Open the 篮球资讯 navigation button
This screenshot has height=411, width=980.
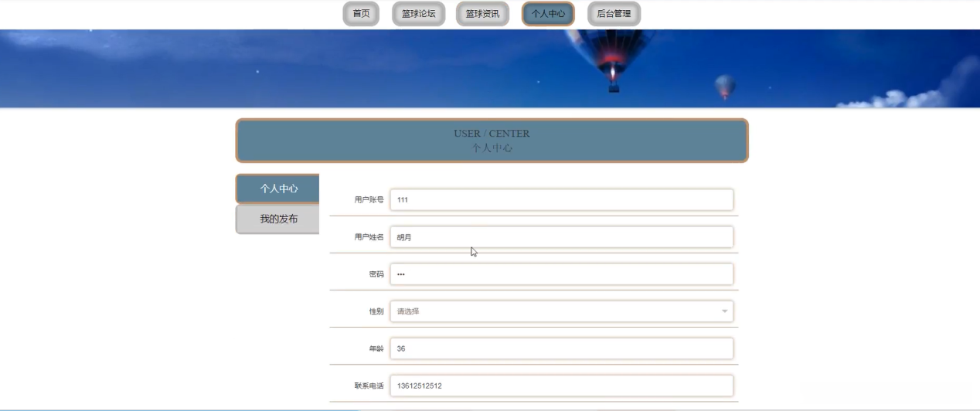(x=482, y=14)
